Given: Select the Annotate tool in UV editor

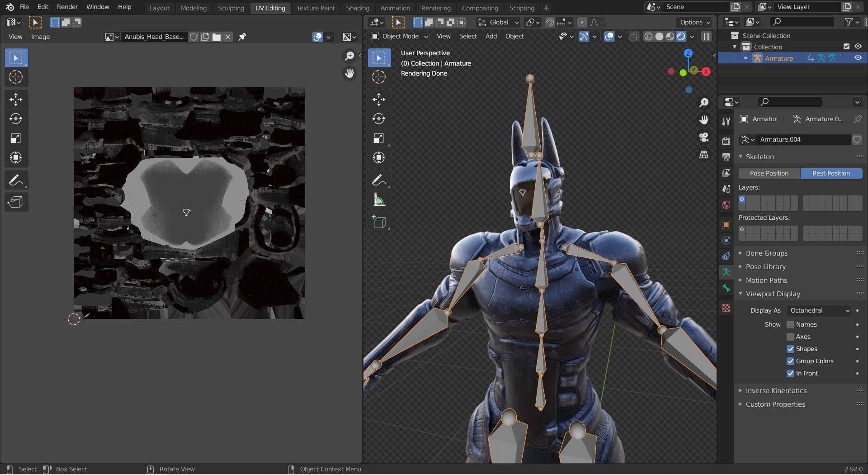Looking at the screenshot, I should [16, 180].
